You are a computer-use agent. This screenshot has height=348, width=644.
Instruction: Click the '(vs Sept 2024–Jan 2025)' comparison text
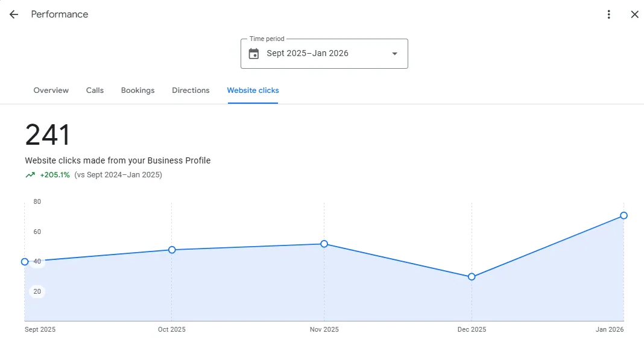pyautogui.click(x=118, y=175)
